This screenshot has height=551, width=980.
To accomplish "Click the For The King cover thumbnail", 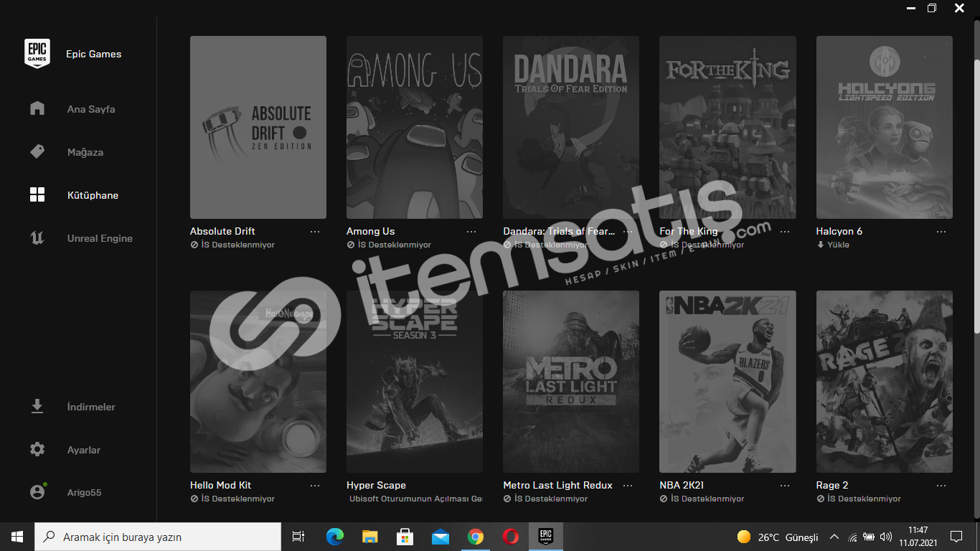I will (x=727, y=127).
